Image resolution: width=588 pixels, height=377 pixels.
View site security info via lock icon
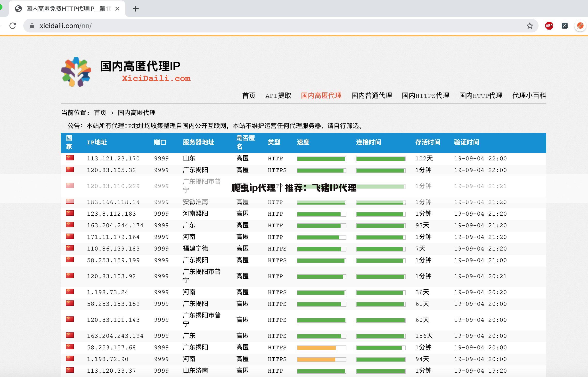(32, 26)
